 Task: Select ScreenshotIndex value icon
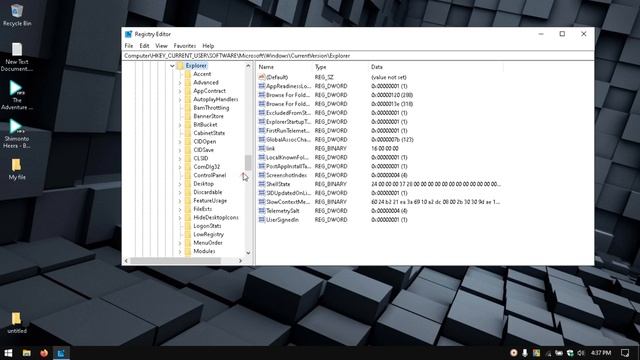(262, 175)
